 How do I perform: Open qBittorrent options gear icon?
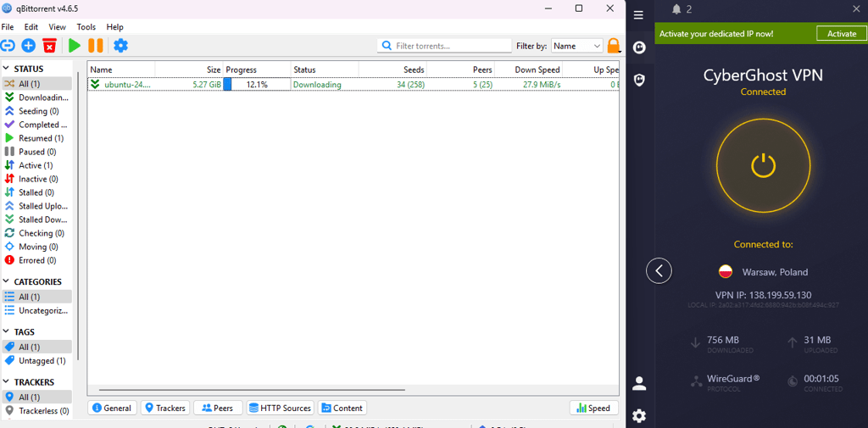[x=120, y=46]
